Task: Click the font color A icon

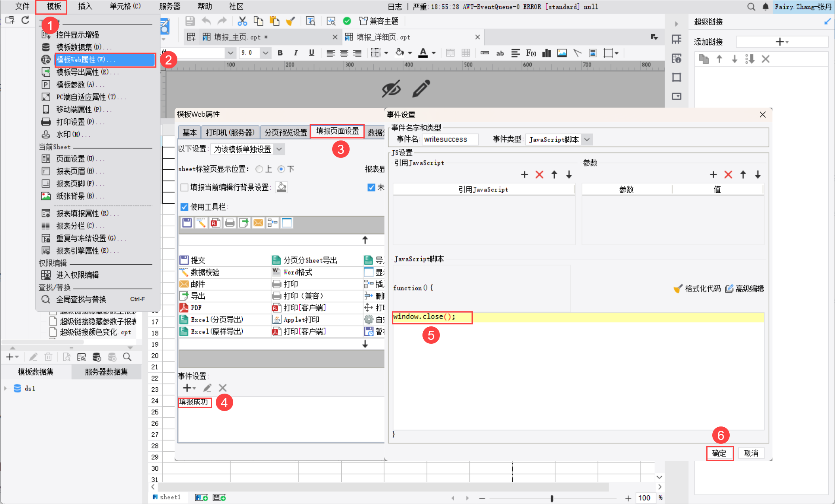Action: pyautogui.click(x=423, y=53)
